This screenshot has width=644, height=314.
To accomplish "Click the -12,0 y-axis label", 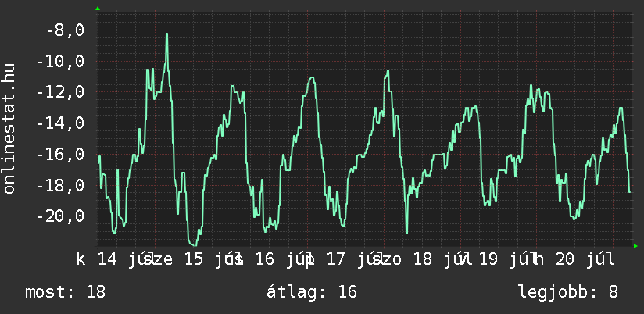I will coord(60,92).
